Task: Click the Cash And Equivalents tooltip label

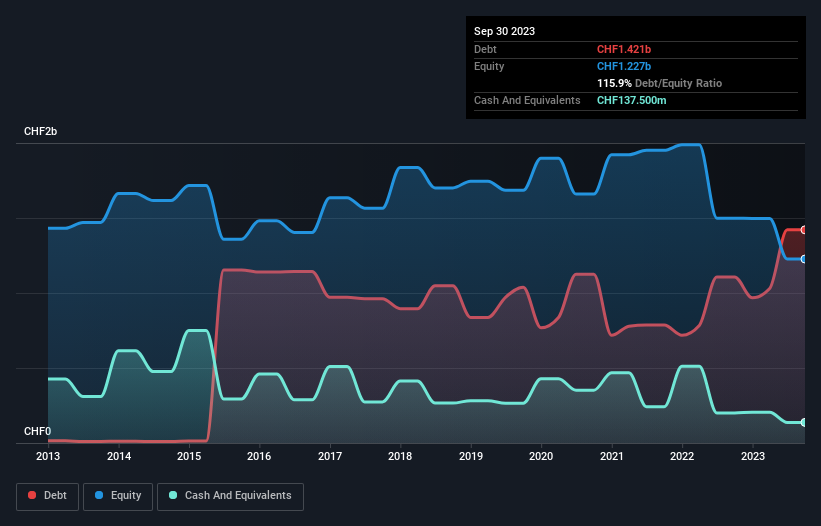Action: tap(527, 100)
